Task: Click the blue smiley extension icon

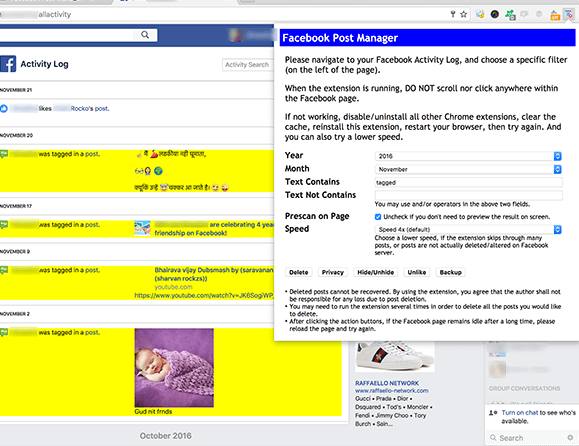Action: [x=480, y=14]
